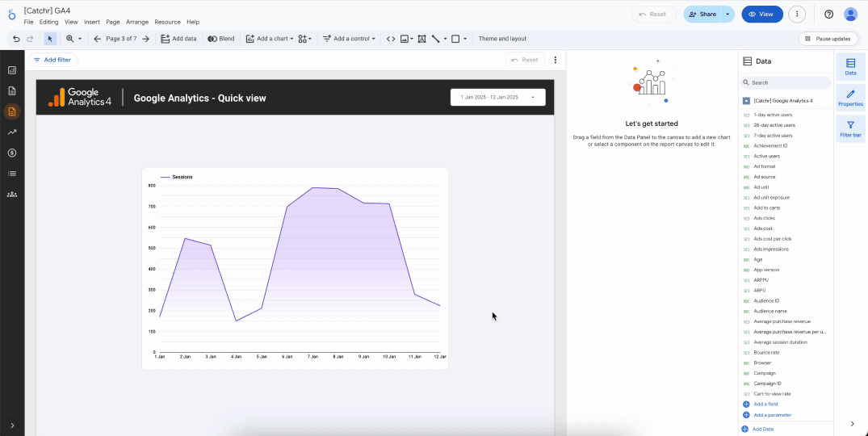Click the document page icon in left sidebar

(x=12, y=90)
